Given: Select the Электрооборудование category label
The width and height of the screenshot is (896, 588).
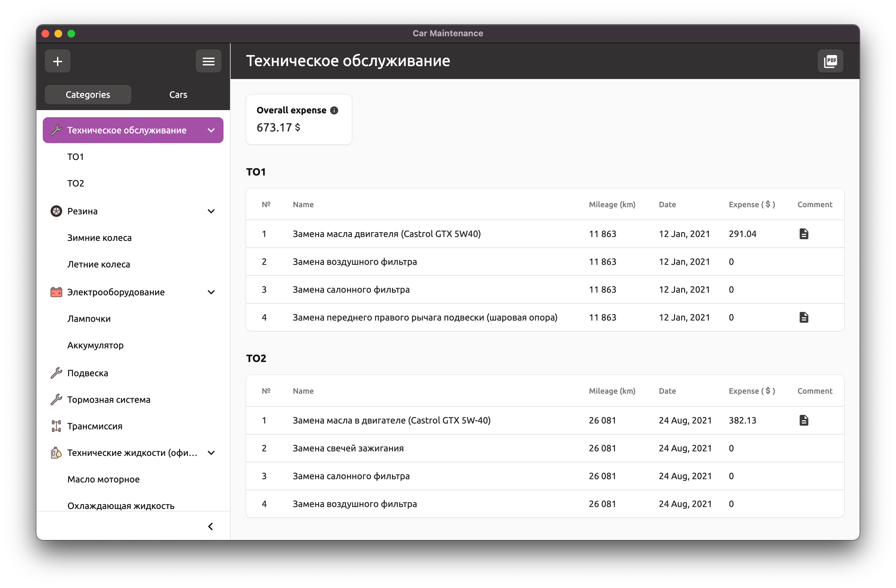Looking at the screenshot, I should pos(116,292).
